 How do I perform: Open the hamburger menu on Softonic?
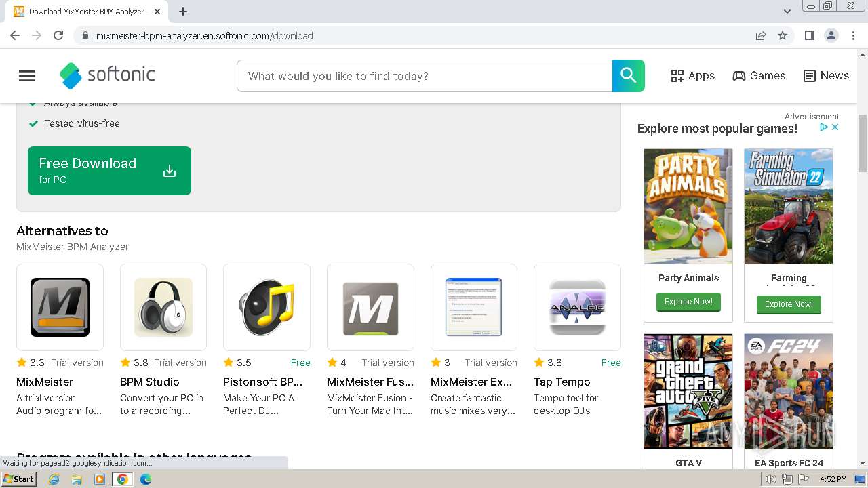point(27,76)
